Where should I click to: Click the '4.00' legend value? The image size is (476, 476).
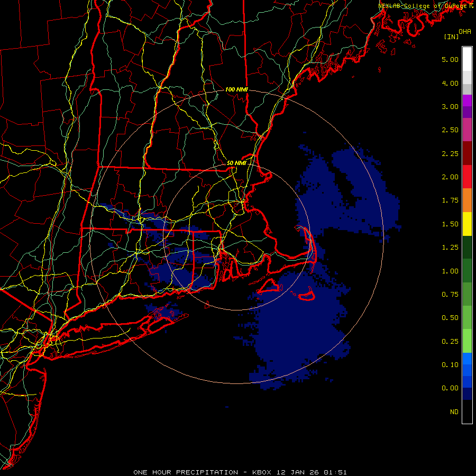pos(450,83)
